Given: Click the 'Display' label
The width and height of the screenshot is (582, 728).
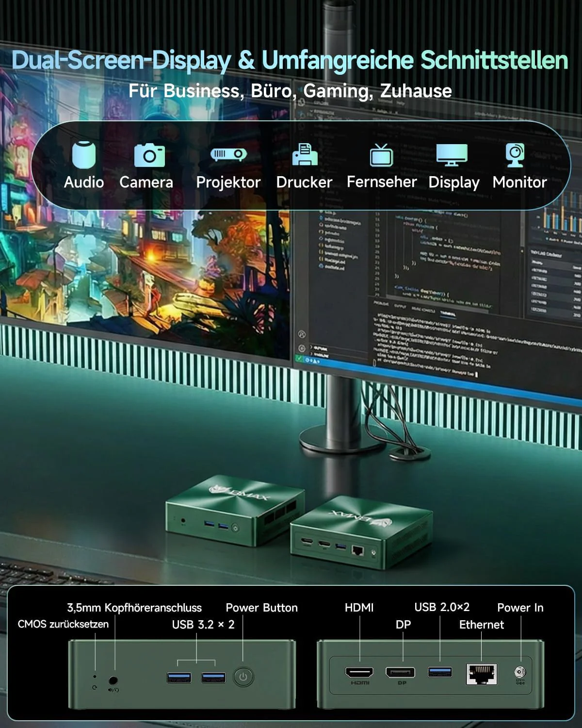Looking at the screenshot, I should click(x=454, y=183).
